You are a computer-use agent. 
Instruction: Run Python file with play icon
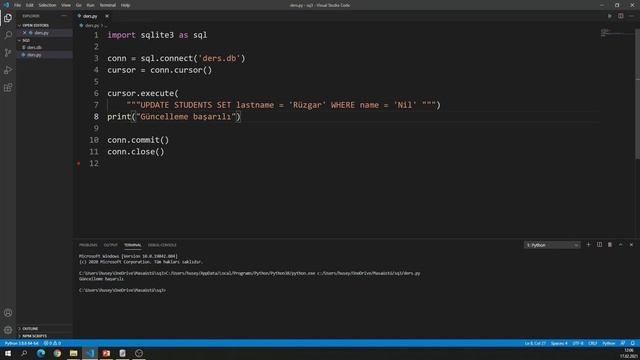tap(609, 16)
